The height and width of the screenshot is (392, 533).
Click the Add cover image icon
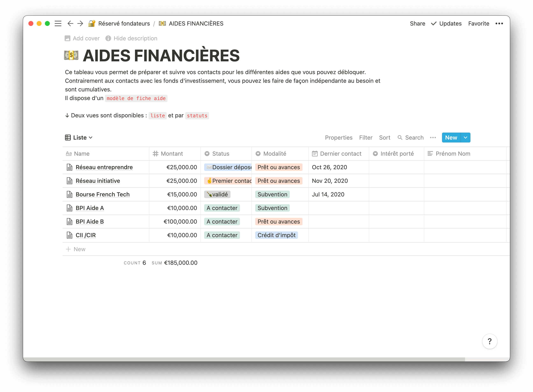(x=68, y=38)
